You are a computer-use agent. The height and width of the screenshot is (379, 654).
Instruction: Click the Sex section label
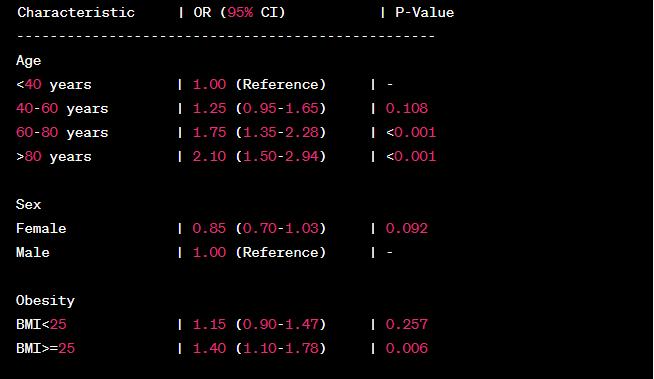(x=28, y=205)
